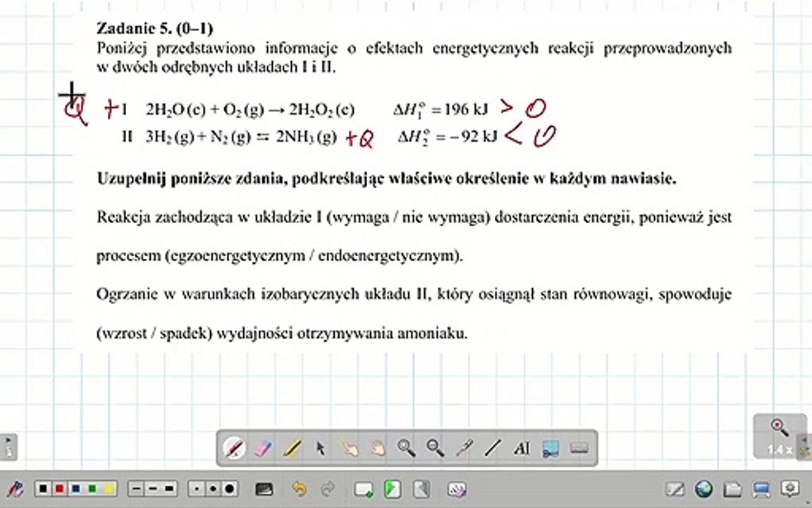Select medium dot pen size
This screenshot has width=812, height=508.
[x=214, y=489]
